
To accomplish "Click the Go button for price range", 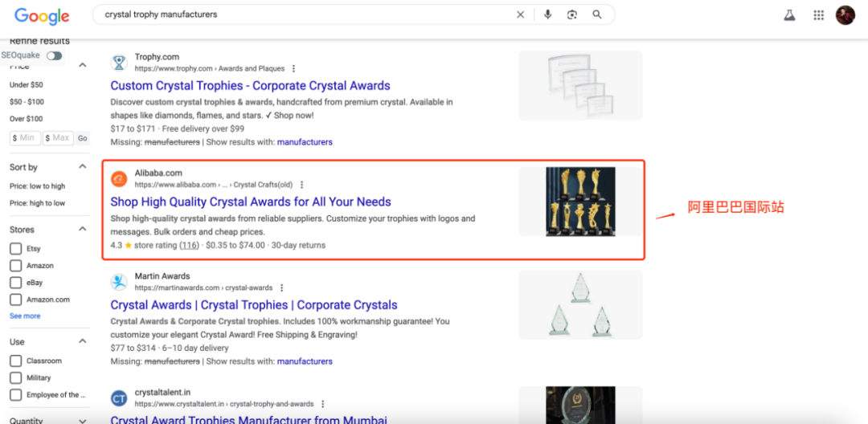I will pyautogui.click(x=83, y=138).
